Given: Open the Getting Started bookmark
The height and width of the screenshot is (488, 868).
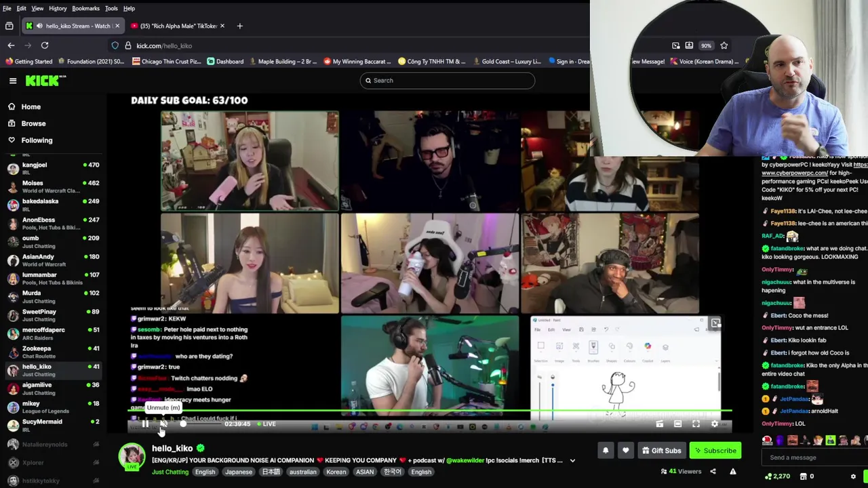Looking at the screenshot, I should click(28, 62).
